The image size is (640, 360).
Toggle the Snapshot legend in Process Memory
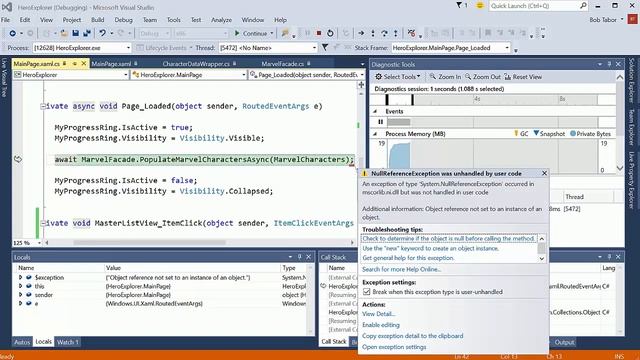[x=549, y=134]
